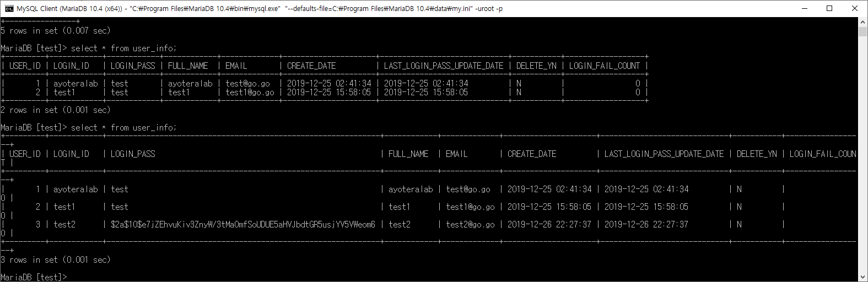Click LOGIN_PASS 'test' in row 2 of second table
Image resolution: width=868 pixels, height=282 pixels.
[120, 207]
